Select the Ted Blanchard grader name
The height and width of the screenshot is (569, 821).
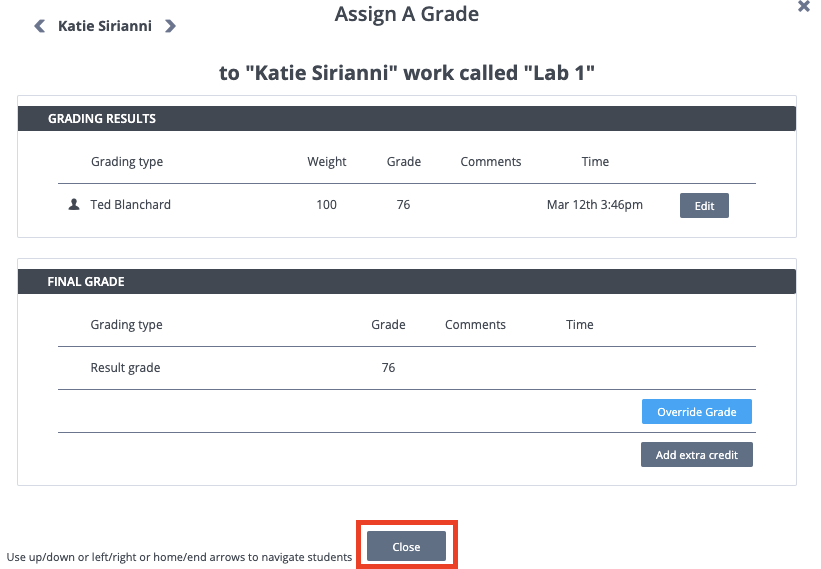pyautogui.click(x=130, y=205)
